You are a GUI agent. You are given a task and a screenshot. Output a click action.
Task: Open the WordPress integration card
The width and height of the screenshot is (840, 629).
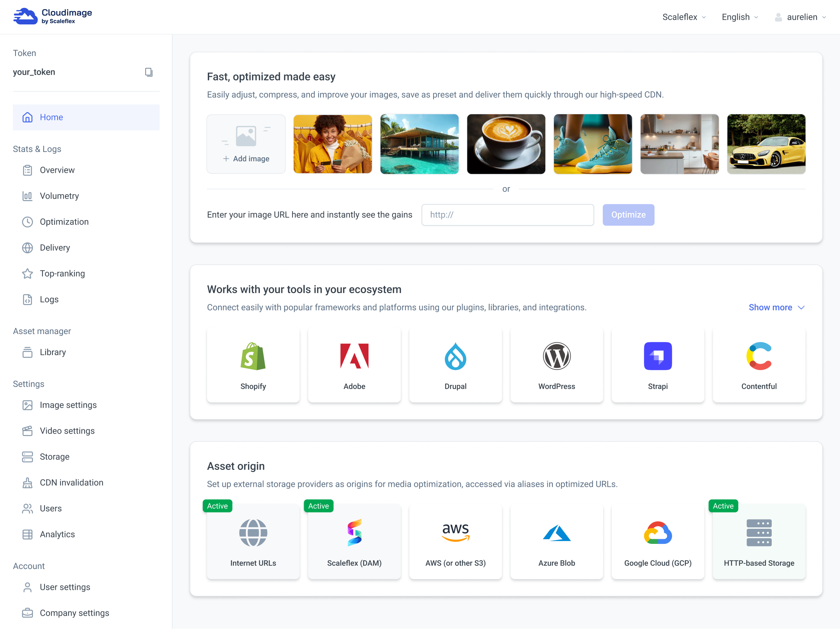[556, 364]
